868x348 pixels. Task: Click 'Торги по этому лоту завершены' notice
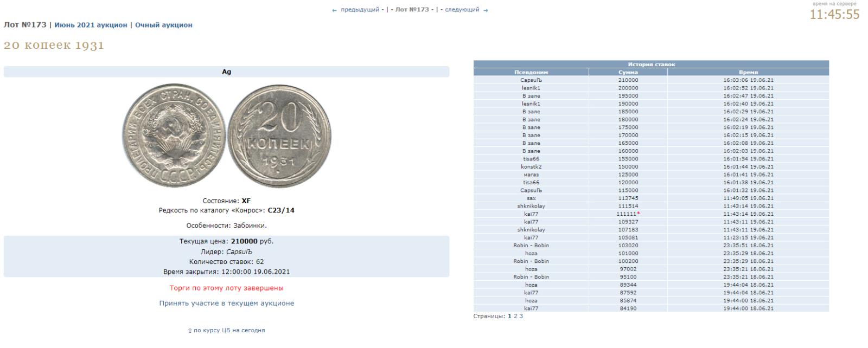pyautogui.click(x=227, y=288)
